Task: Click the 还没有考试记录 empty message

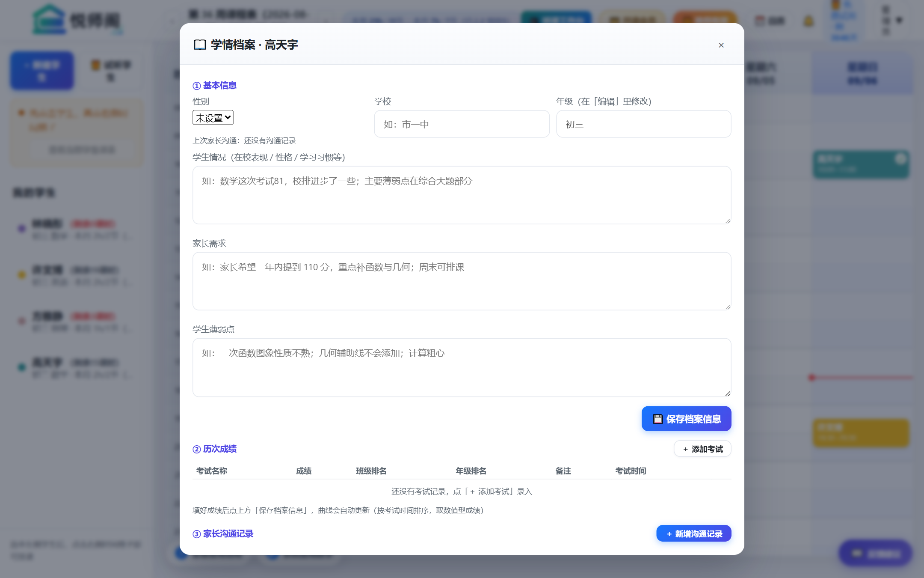Action: [x=462, y=492]
